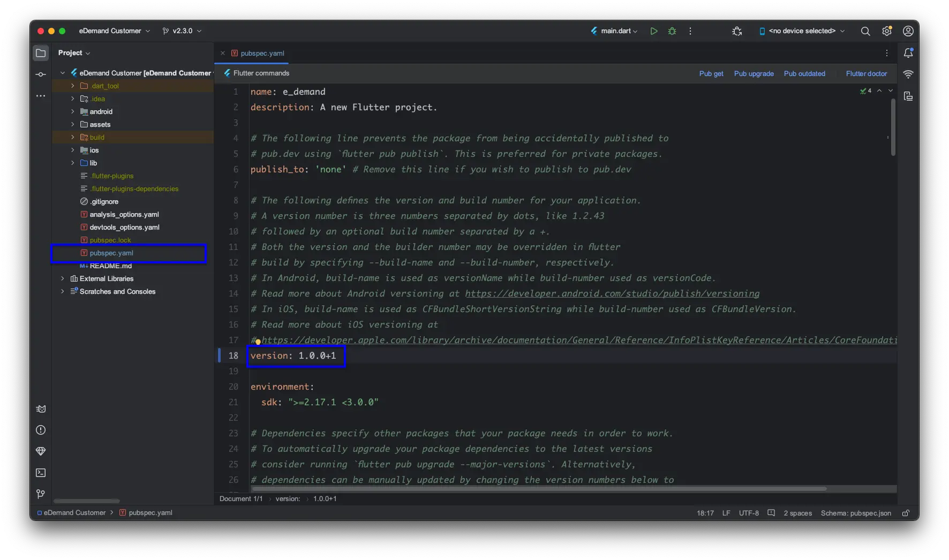The width and height of the screenshot is (949, 560).
Task: Open the Terminal tool window icon
Action: pyautogui.click(x=41, y=473)
